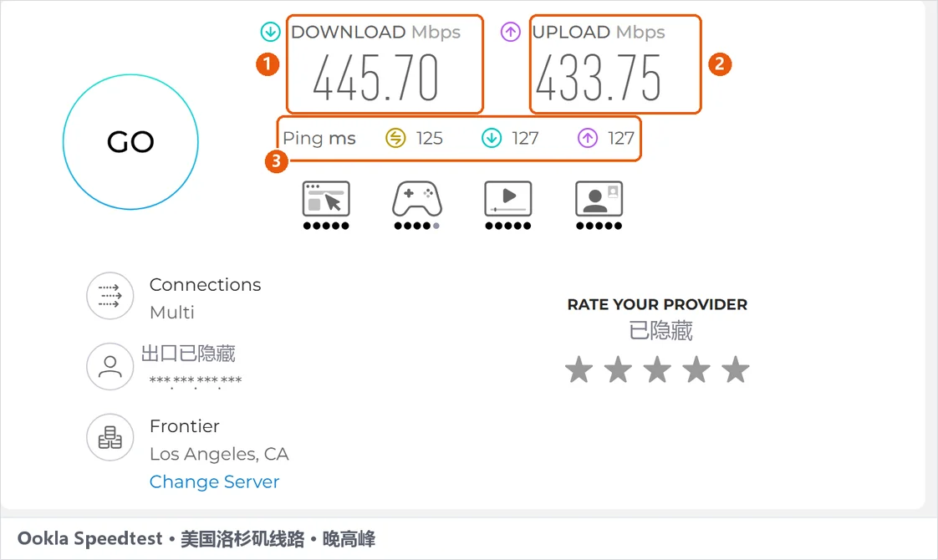The width and height of the screenshot is (938, 560).
Task: Click the Multi connections label
Action: click(x=172, y=313)
